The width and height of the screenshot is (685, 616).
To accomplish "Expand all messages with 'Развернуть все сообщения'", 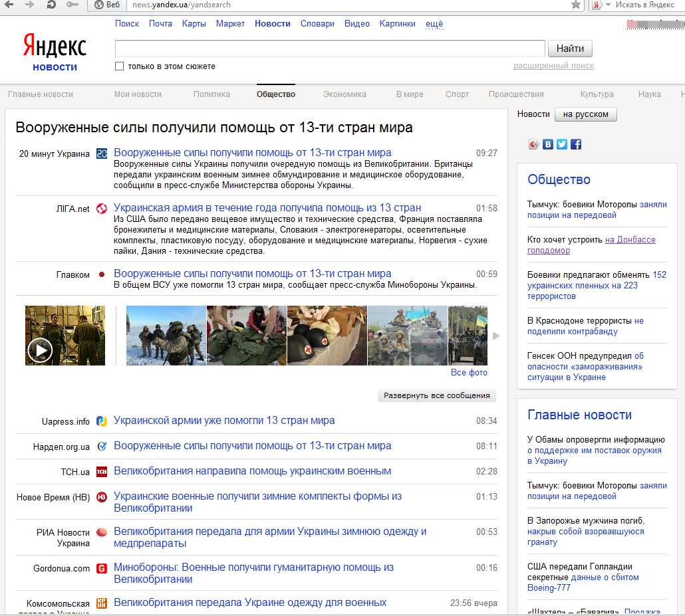I will pyautogui.click(x=437, y=395).
